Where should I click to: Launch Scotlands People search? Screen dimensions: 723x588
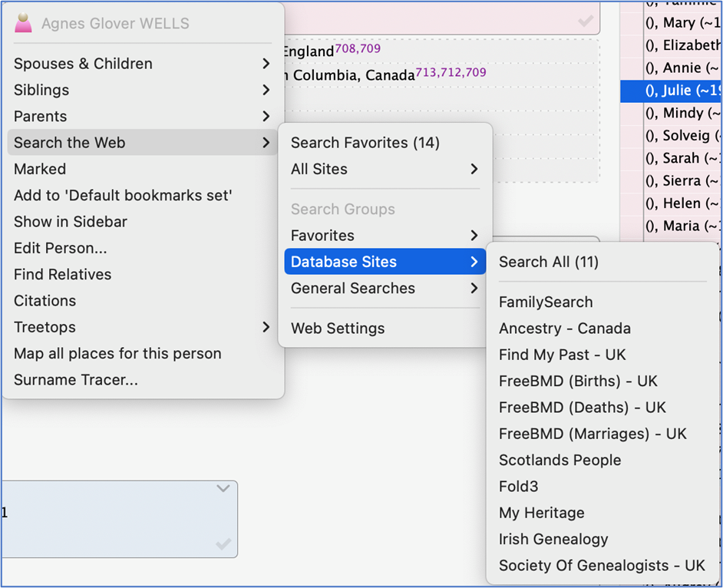560,460
